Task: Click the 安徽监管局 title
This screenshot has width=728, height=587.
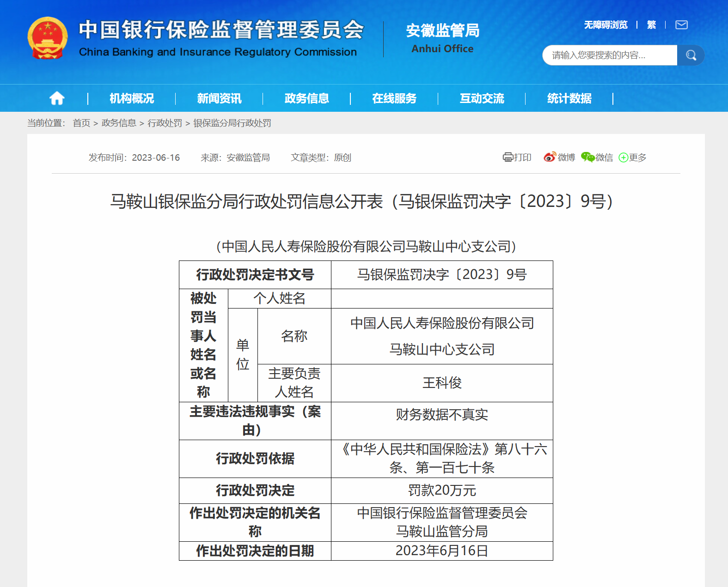Action: click(442, 30)
